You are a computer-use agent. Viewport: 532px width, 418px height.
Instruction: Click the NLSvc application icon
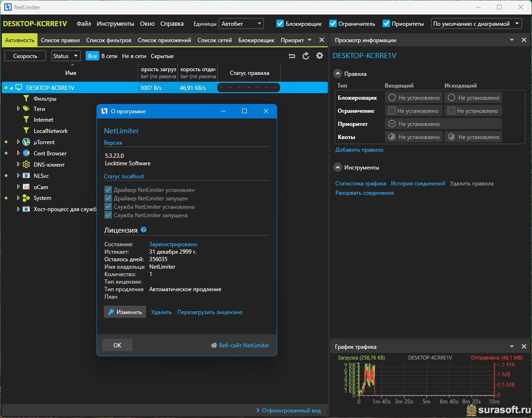[26, 176]
